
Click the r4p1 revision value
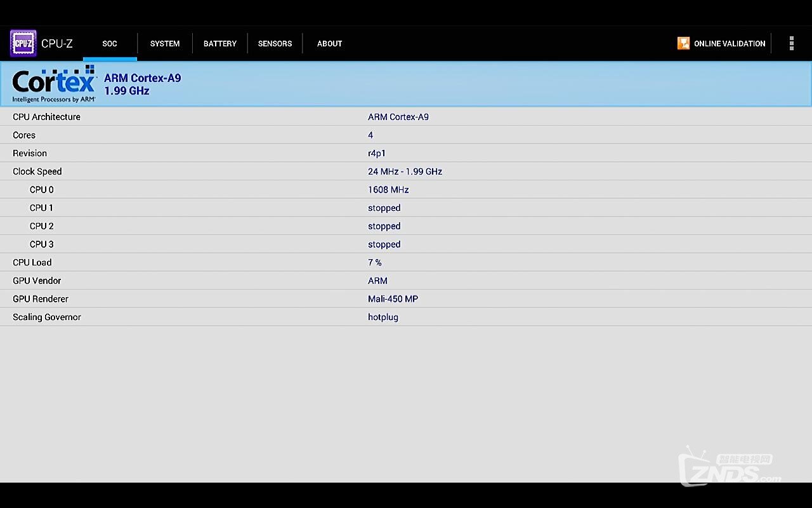[377, 153]
